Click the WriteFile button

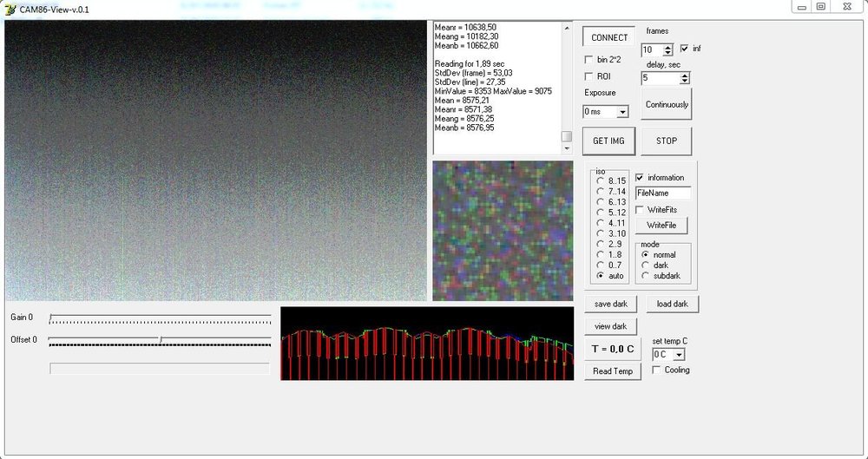(x=661, y=226)
